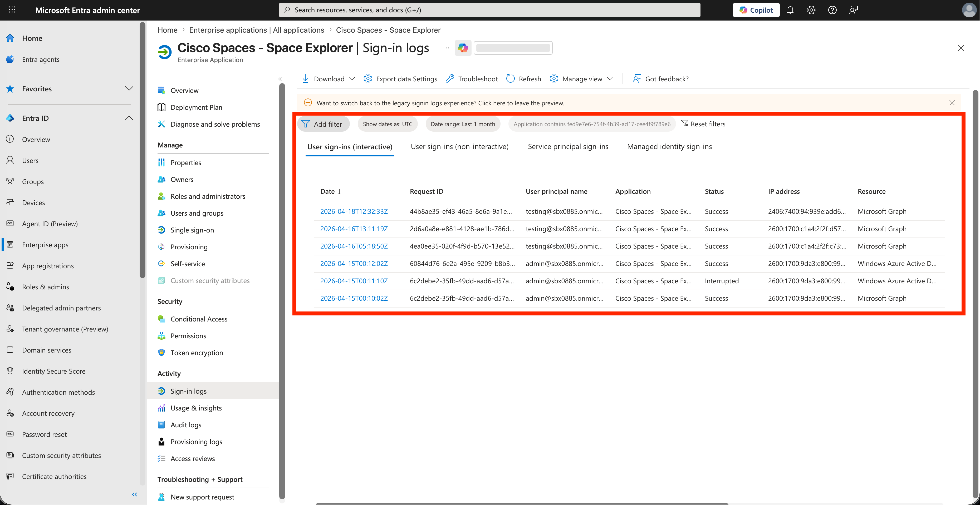Refresh the sign-in logs
The height and width of the screenshot is (505, 980).
click(x=523, y=79)
